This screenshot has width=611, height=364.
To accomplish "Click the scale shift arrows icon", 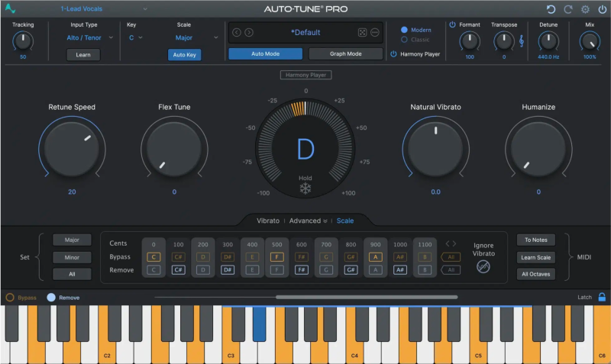I will click(x=451, y=243).
